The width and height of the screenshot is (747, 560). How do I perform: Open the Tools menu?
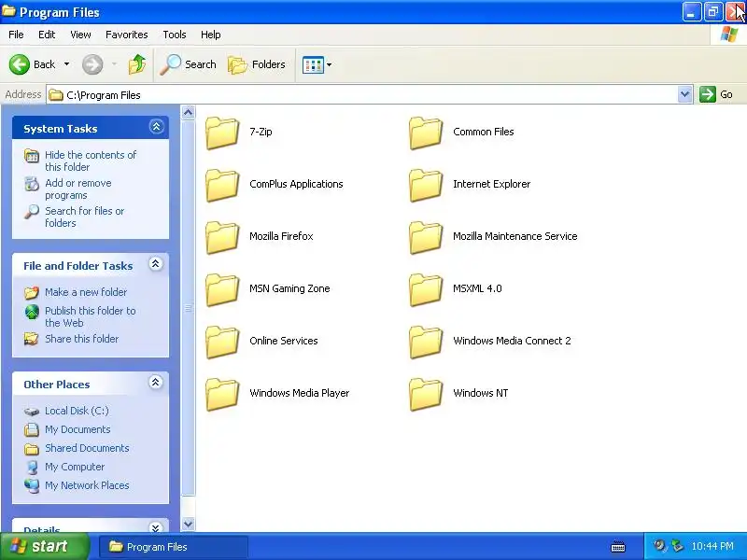[x=175, y=35]
